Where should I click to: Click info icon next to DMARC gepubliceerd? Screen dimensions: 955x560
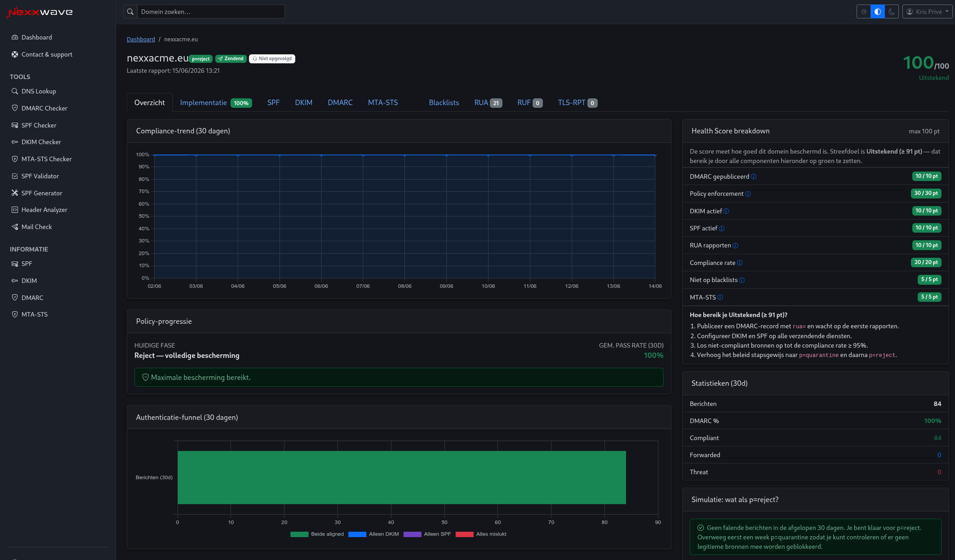pyautogui.click(x=754, y=176)
